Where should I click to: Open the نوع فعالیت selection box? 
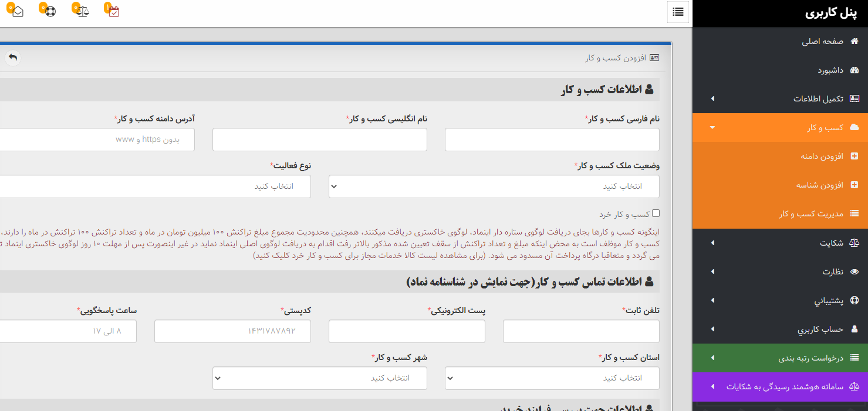point(155,186)
